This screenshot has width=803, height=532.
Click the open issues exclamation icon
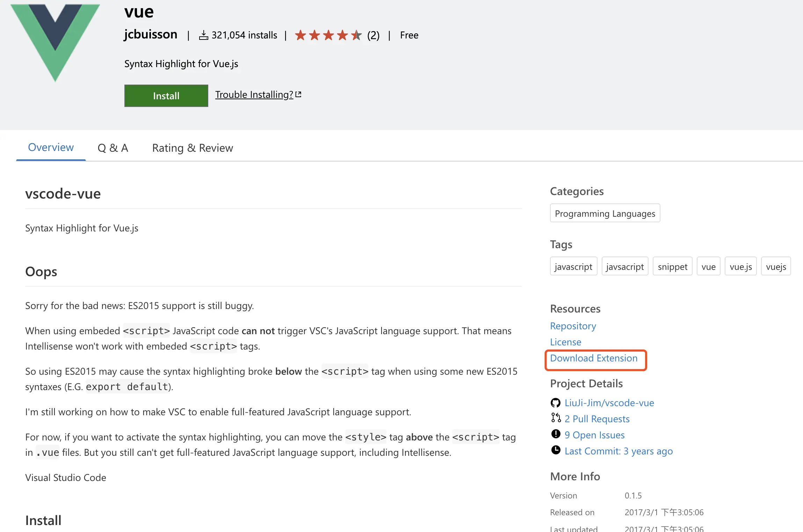pos(556,434)
